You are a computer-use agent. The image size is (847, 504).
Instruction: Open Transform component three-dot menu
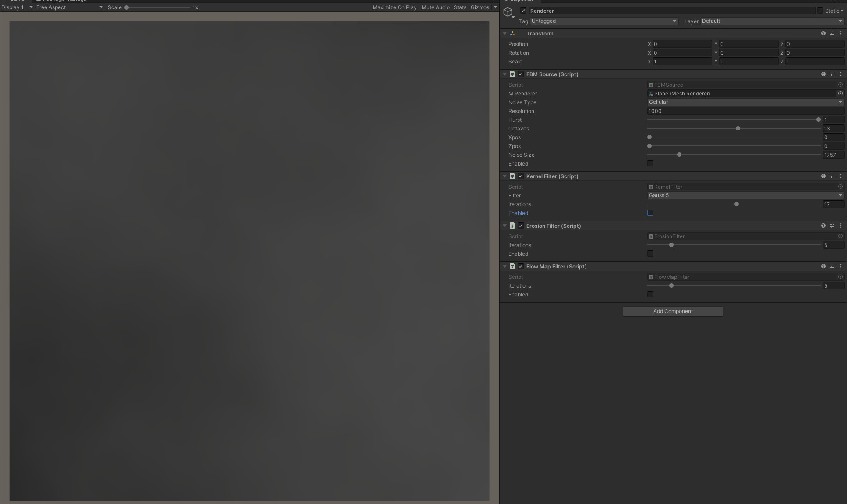click(x=840, y=33)
